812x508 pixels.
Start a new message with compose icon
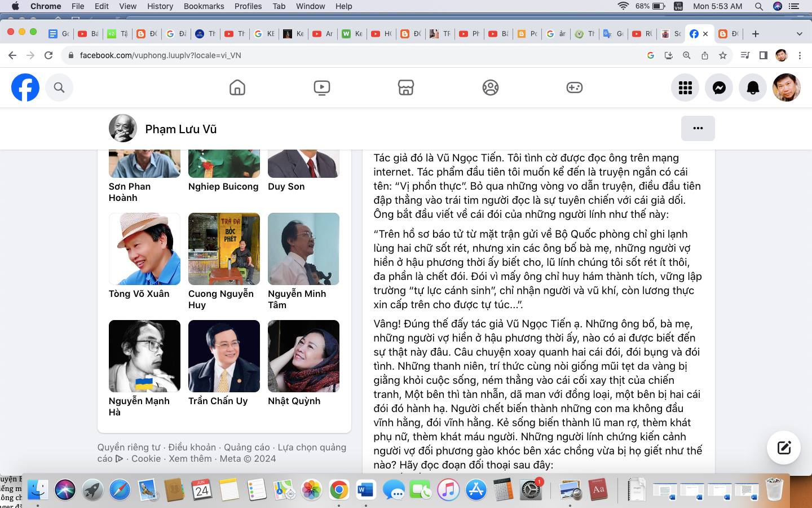click(784, 448)
